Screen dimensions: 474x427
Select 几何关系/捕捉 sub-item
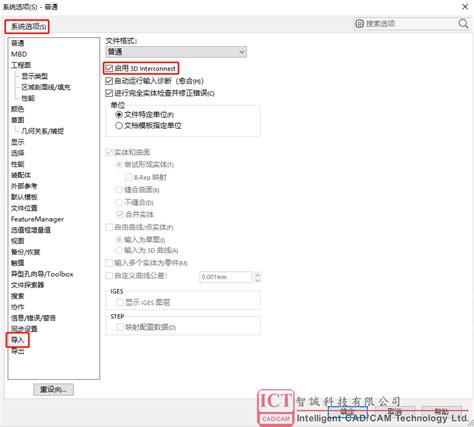pos(43,131)
